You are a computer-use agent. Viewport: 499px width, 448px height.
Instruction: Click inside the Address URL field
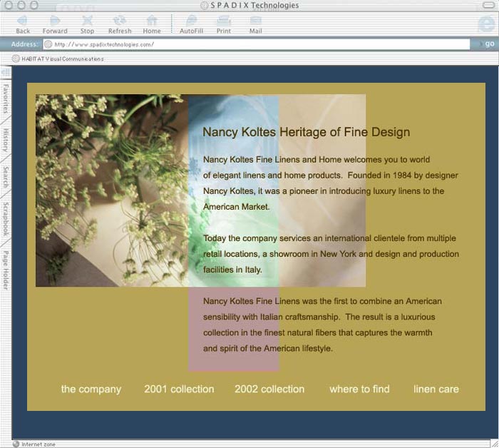tap(257, 44)
